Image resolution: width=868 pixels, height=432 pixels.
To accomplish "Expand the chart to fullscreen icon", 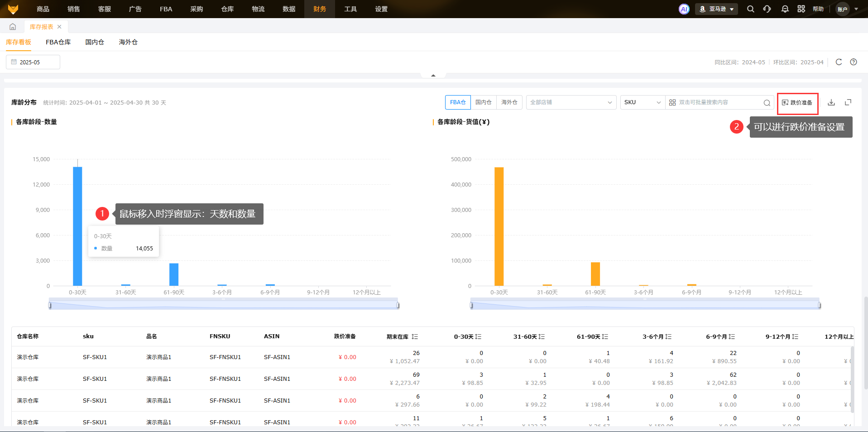I will 848,102.
